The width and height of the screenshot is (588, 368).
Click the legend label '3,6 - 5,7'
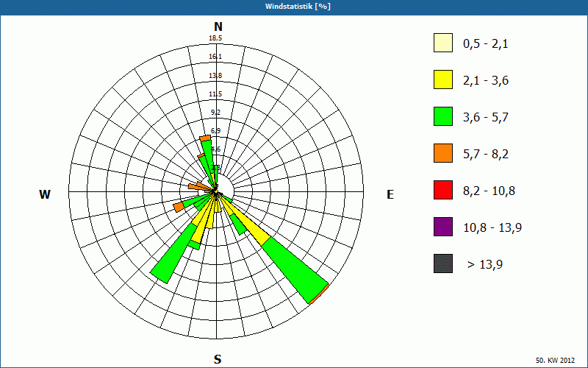click(486, 118)
